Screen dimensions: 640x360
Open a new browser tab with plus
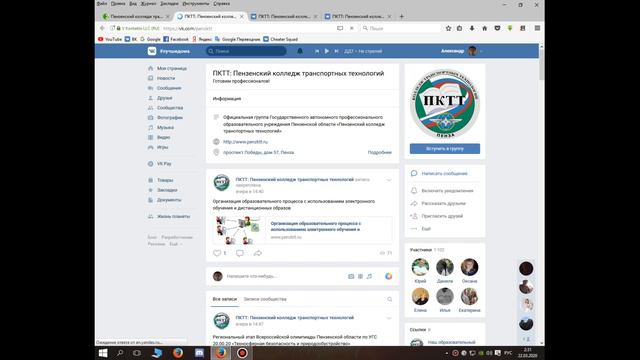(402, 16)
